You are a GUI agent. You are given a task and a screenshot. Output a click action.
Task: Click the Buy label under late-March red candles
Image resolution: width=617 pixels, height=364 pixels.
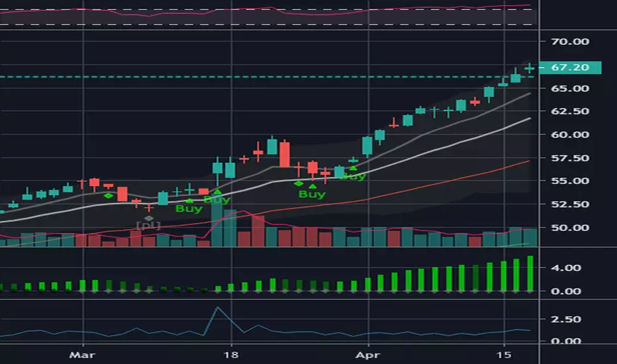coord(312,194)
